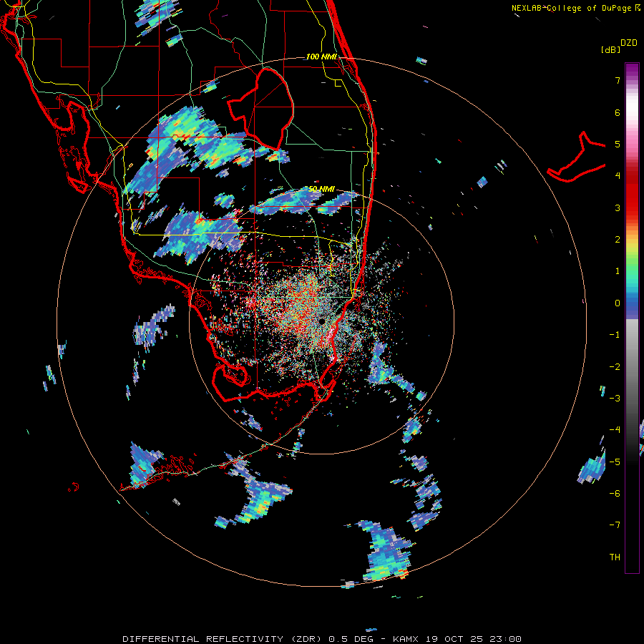
Task: Click the -1 value on the color scale
Action: point(615,335)
